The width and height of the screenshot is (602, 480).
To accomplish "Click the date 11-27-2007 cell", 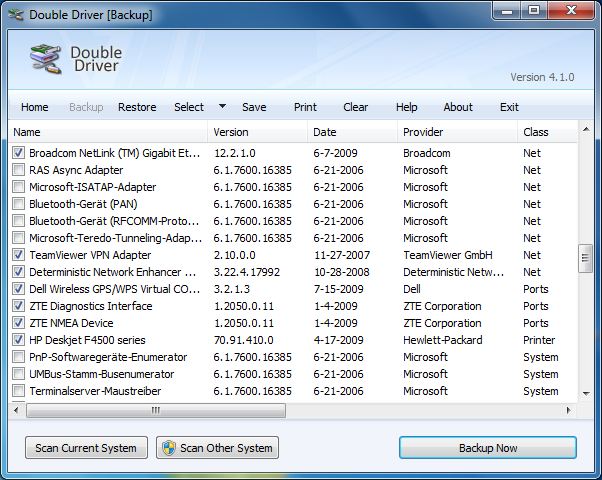I will coord(342,255).
